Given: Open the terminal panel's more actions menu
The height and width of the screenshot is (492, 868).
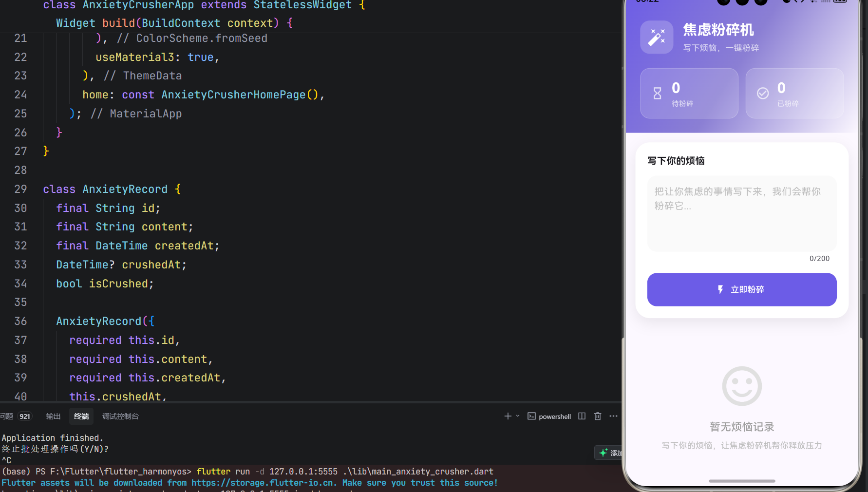Looking at the screenshot, I should click(x=613, y=416).
